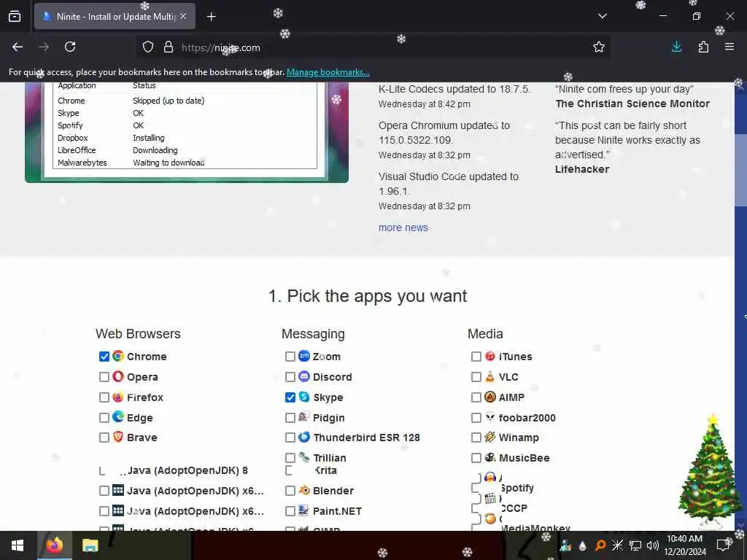Open the list all tabs dropdown

coord(602,16)
